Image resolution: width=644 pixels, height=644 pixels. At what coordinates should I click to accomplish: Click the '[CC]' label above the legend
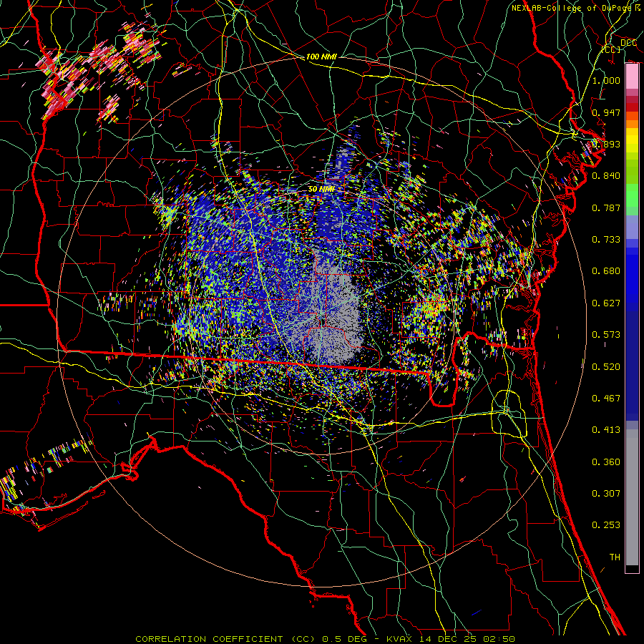tap(611, 49)
